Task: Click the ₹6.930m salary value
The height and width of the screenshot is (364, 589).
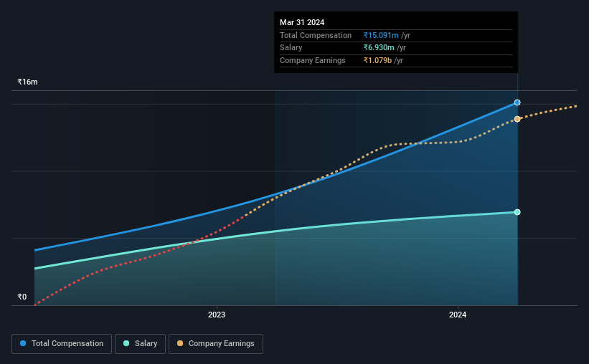Action: (379, 48)
